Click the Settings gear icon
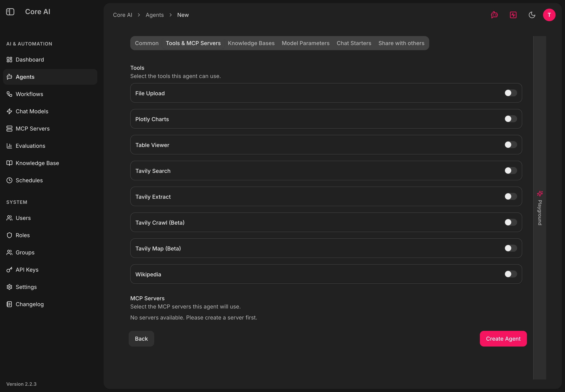 click(9, 287)
